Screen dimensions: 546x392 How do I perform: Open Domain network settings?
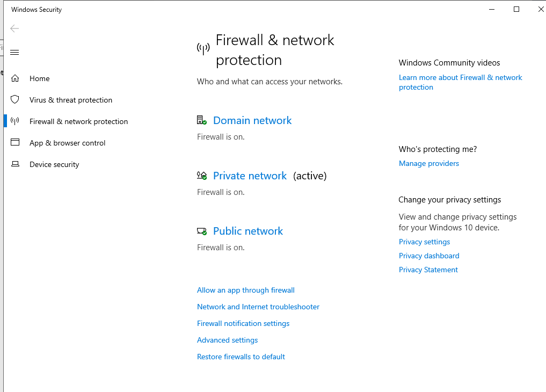click(x=252, y=120)
